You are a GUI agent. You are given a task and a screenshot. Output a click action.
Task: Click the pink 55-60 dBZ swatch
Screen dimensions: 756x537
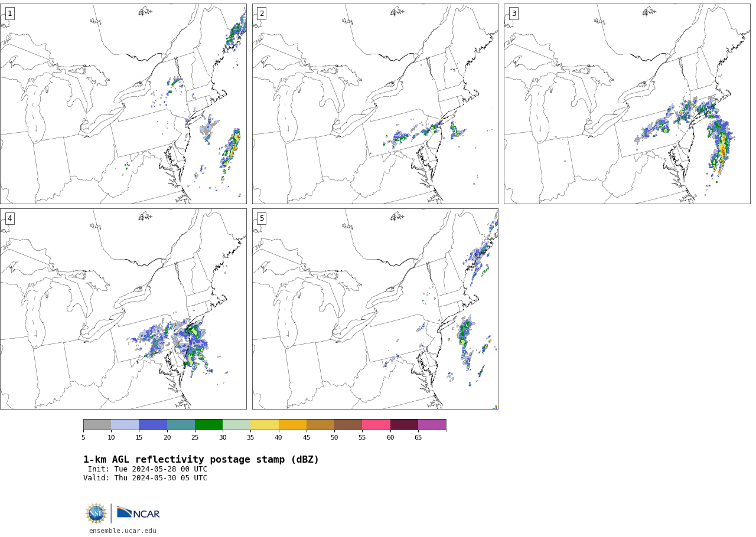pos(376,425)
